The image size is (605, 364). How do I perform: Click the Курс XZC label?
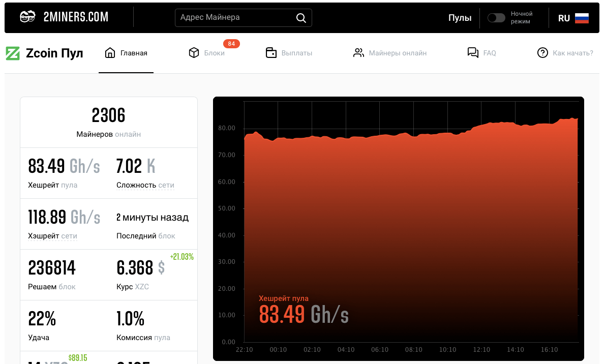click(132, 287)
